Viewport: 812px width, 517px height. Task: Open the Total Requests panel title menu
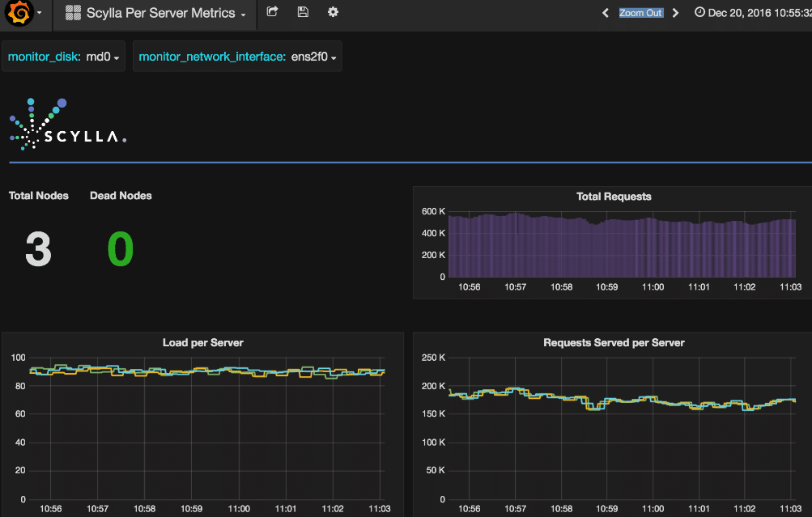pyautogui.click(x=613, y=197)
